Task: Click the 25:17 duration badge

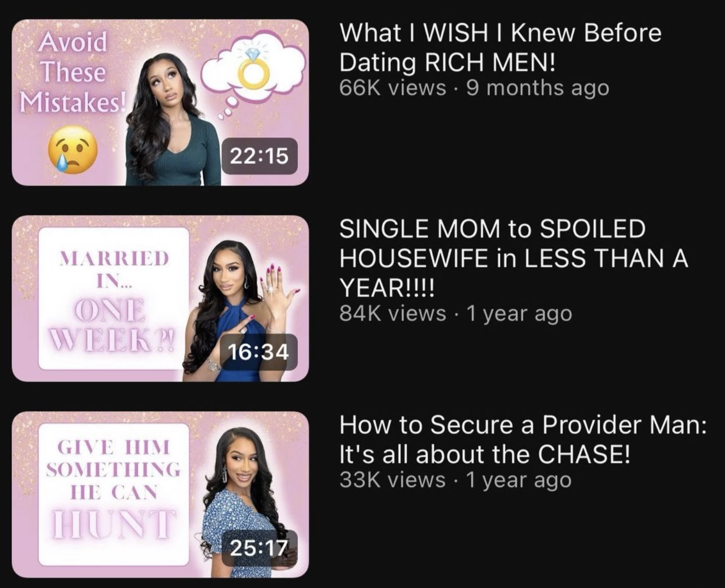Action: pyautogui.click(x=259, y=548)
